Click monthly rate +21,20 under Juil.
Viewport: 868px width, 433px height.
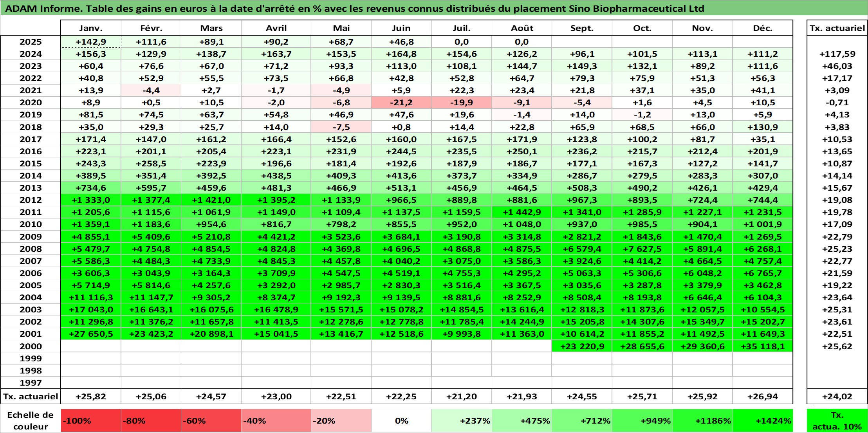(x=462, y=397)
